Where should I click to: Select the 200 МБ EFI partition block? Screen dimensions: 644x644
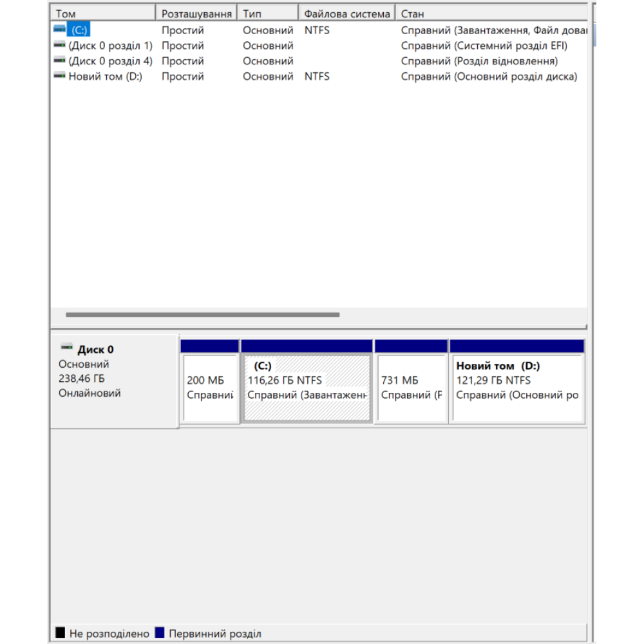pos(210,386)
